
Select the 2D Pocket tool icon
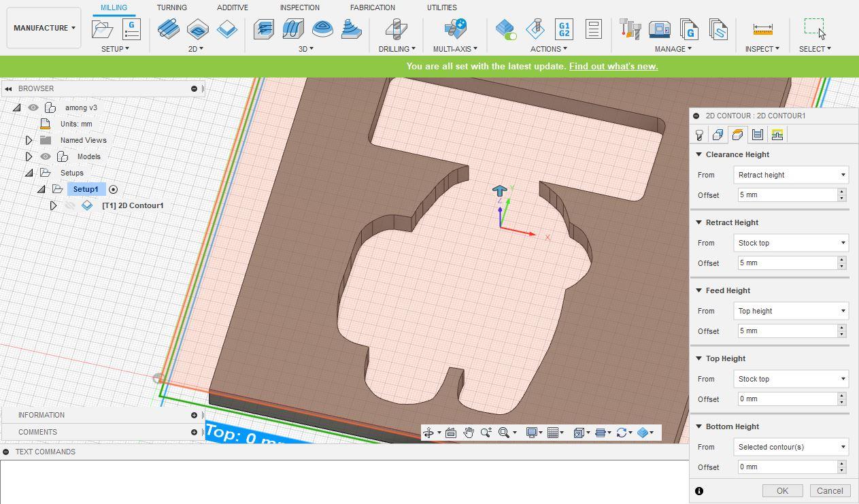pyautogui.click(x=198, y=29)
